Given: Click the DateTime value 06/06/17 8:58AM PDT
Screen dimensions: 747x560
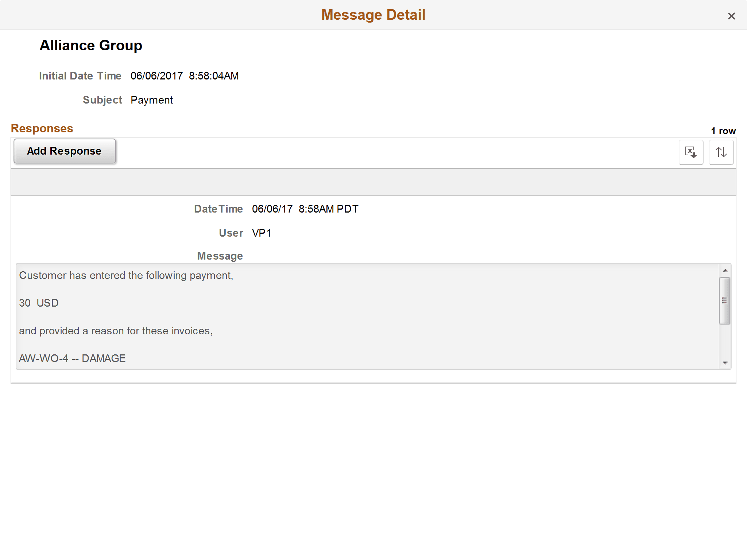Looking at the screenshot, I should [305, 209].
